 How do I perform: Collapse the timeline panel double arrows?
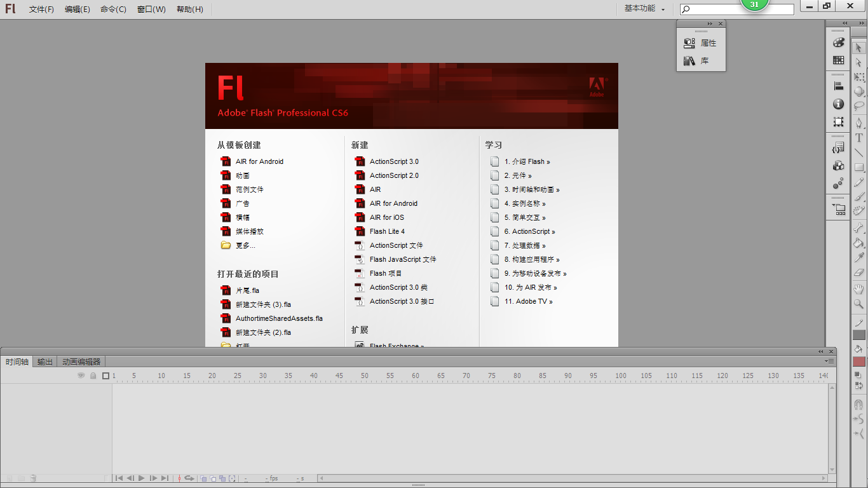[821, 351]
